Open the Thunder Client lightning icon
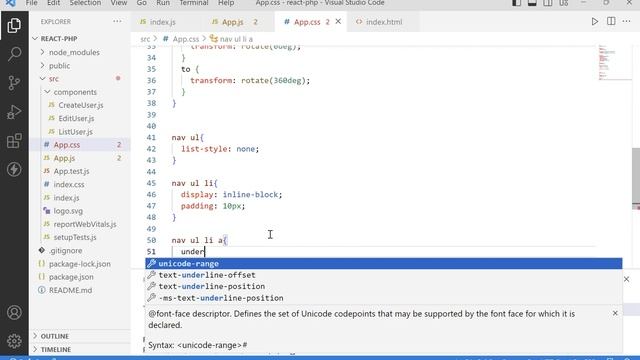 point(14,169)
